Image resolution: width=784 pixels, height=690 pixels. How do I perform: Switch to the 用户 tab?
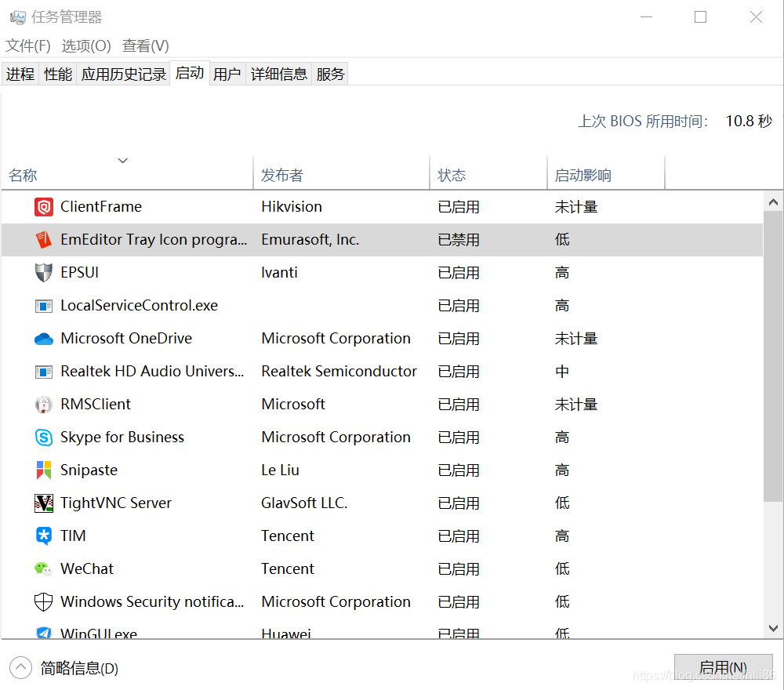click(x=227, y=74)
